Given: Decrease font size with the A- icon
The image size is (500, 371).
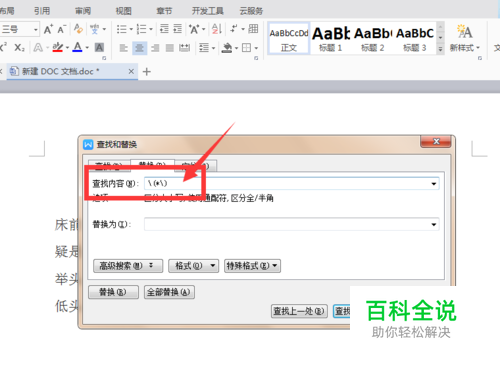Looking at the screenshot, I should 62,29.
